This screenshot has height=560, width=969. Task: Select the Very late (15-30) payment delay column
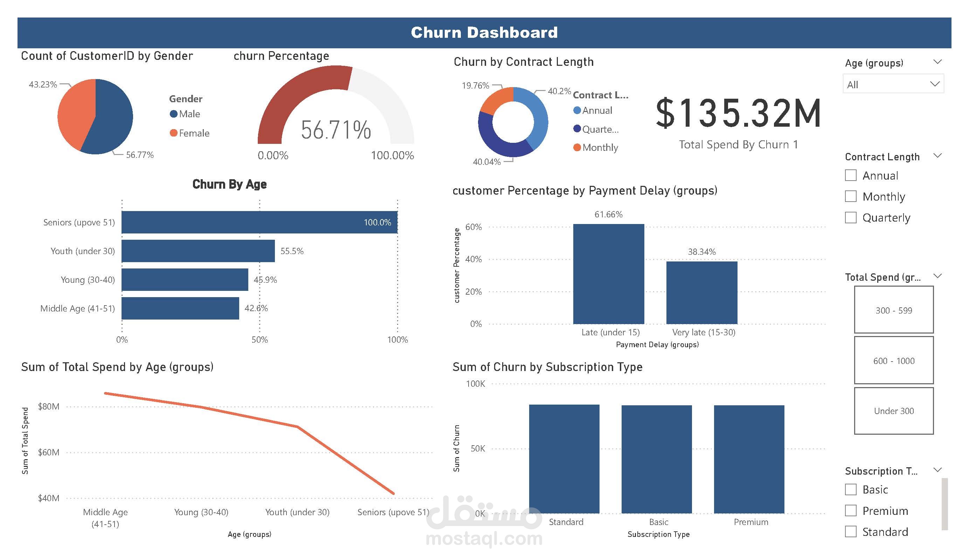(702, 293)
